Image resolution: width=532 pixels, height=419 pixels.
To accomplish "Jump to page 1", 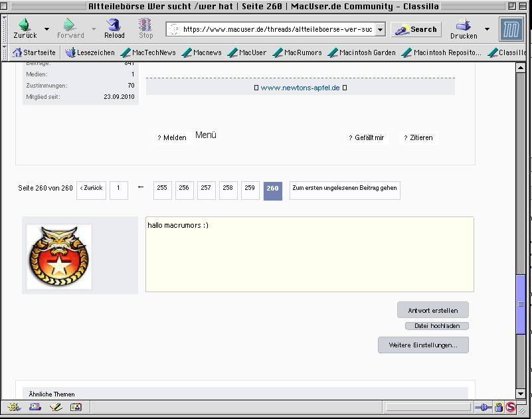I will [x=119, y=191].
